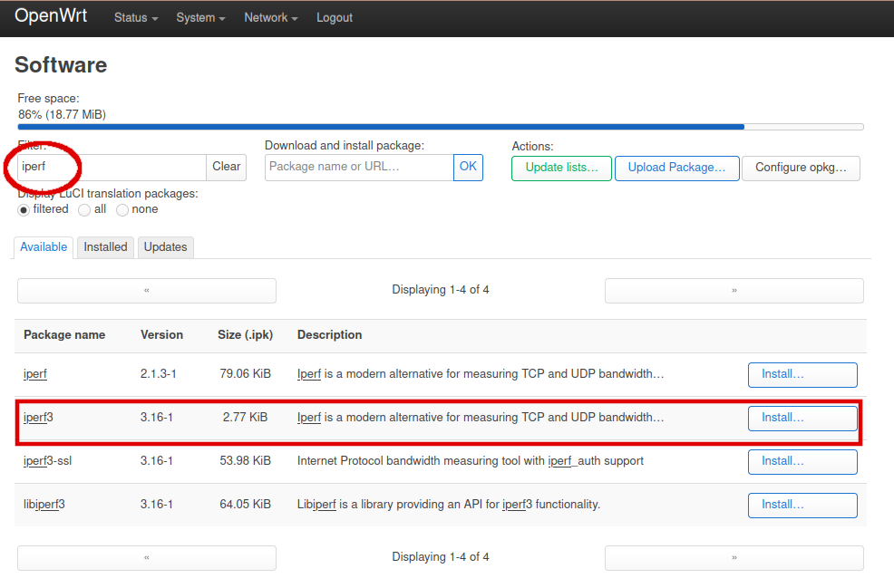Click the Clear filter button
This screenshot has height=588, width=894.
[x=227, y=167]
